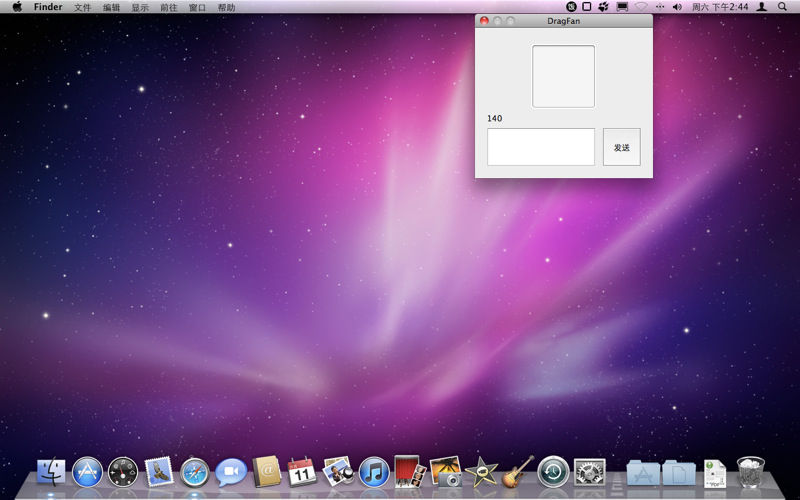Open the Documents folder stack in Dock
The image size is (800, 500).
click(679, 472)
